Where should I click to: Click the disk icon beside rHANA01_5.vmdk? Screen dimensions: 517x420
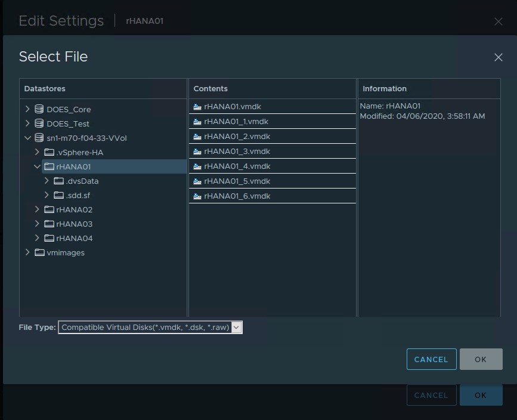coord(197,181)
